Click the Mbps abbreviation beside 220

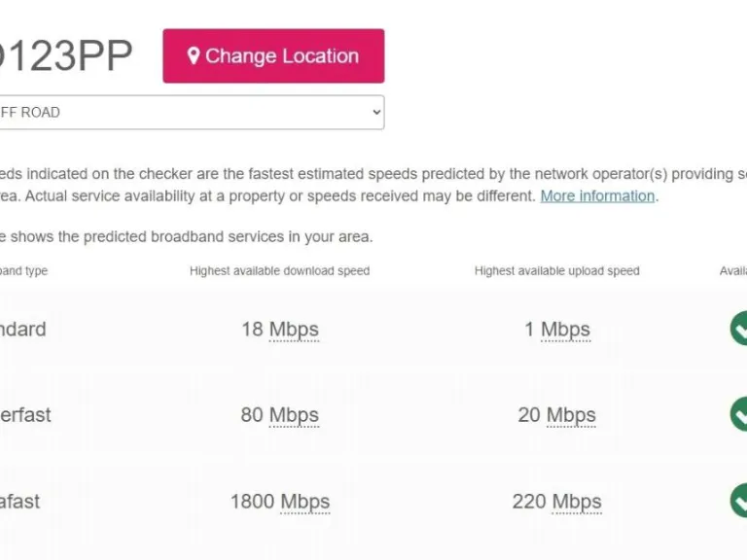click(x=577, y=502)
